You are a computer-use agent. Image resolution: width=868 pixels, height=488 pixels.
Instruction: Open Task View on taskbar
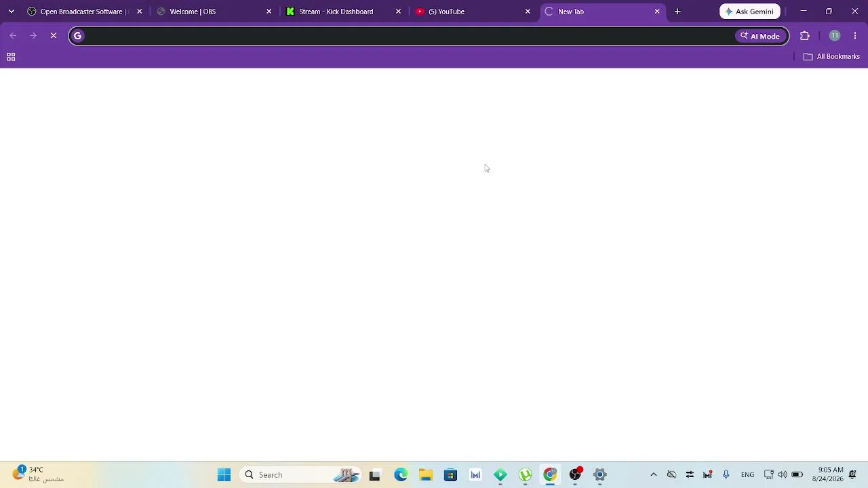click(374, 474)
